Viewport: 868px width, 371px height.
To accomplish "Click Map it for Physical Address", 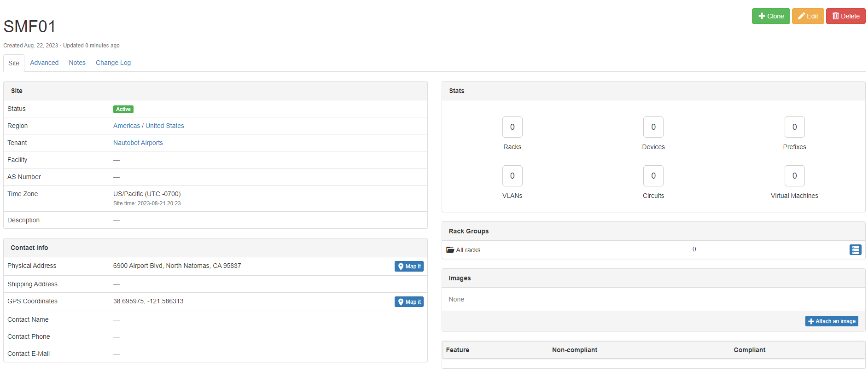I will click(x=409, y=267).
